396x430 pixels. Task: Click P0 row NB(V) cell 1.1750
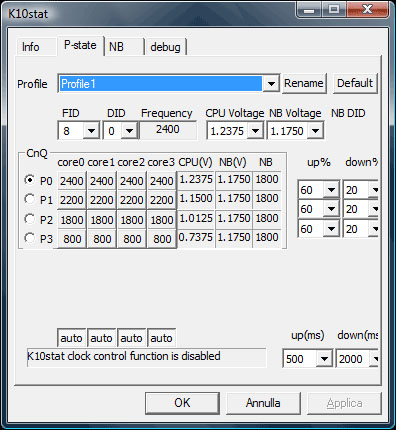pos(234,180)
